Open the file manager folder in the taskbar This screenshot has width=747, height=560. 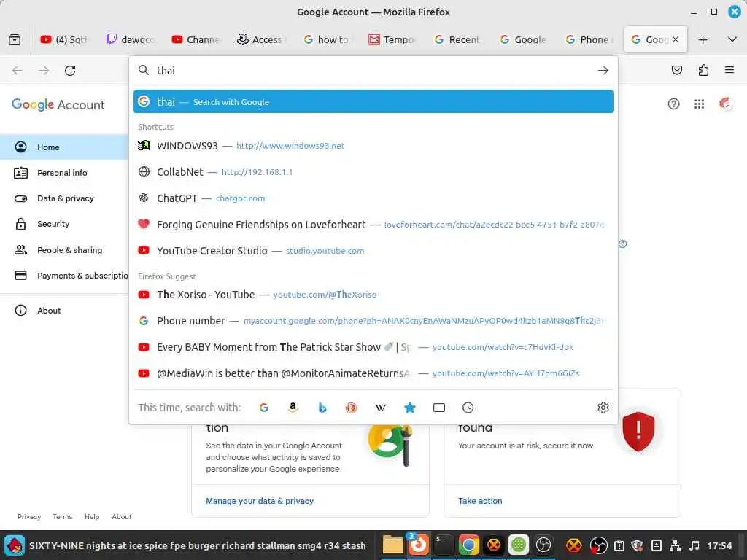[x=392, y=545]
